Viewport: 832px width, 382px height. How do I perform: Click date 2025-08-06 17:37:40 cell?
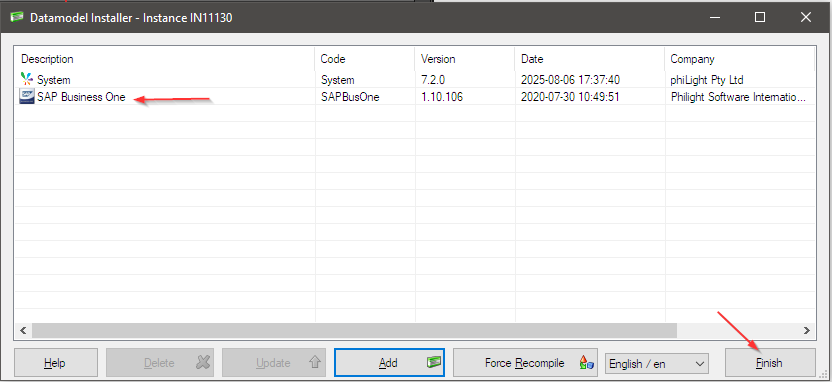tap(570, 80)
